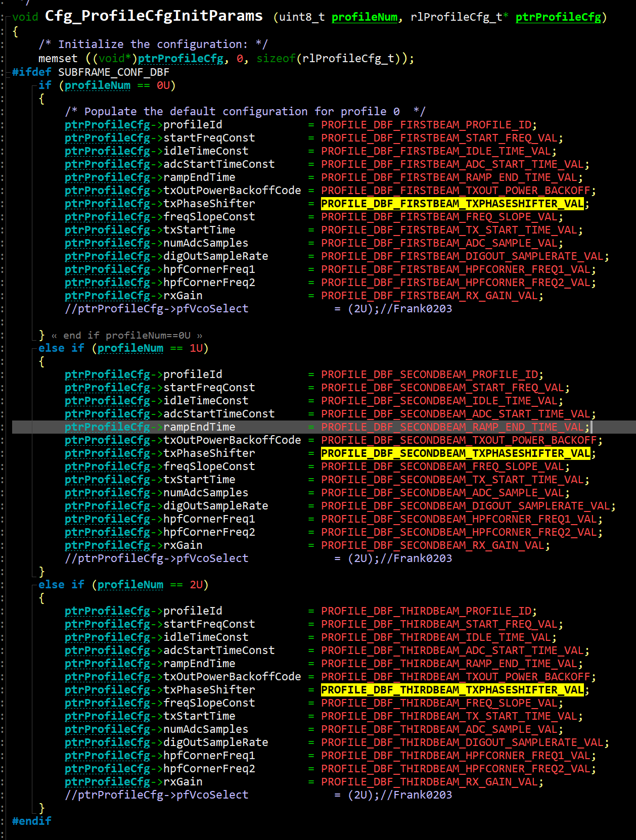
Task: Click PROFILE_DBF_THIRDBEAM_TX_START_TIME_VAL
Action: point(449,716)
